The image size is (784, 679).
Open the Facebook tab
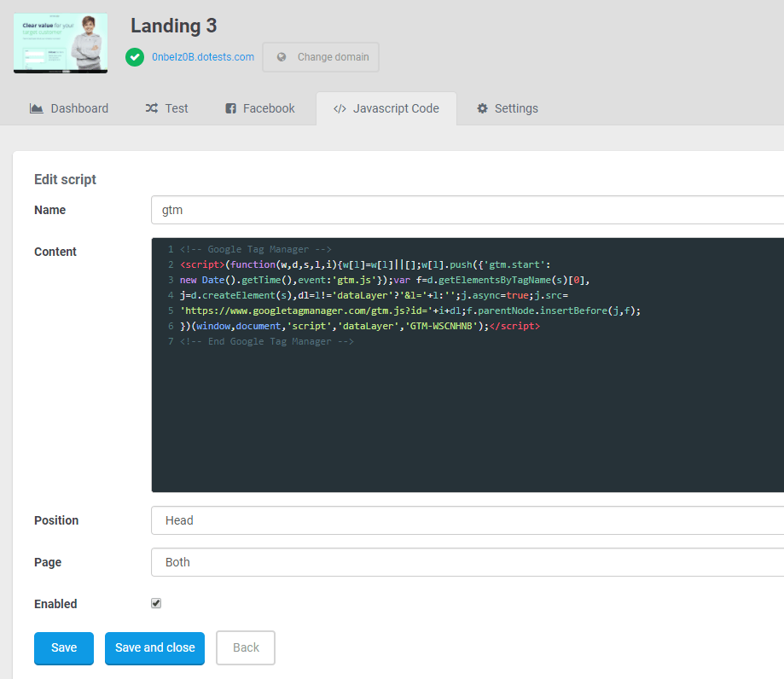[260, 108]
